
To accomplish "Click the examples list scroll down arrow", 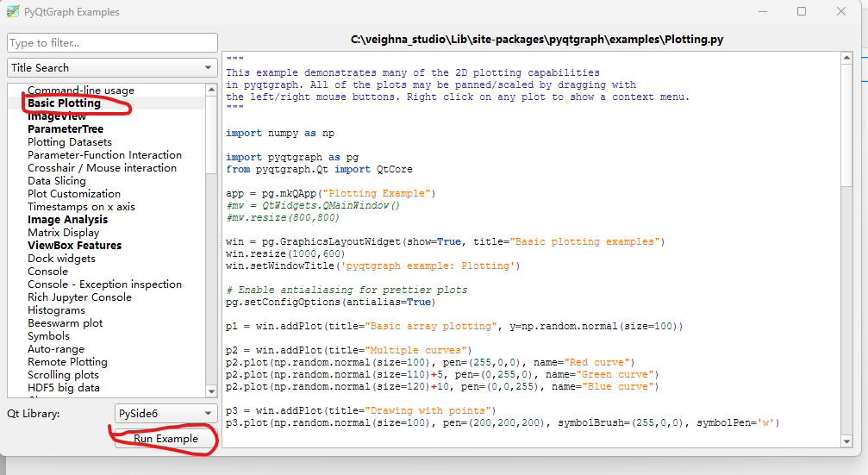I will point(211,391).
